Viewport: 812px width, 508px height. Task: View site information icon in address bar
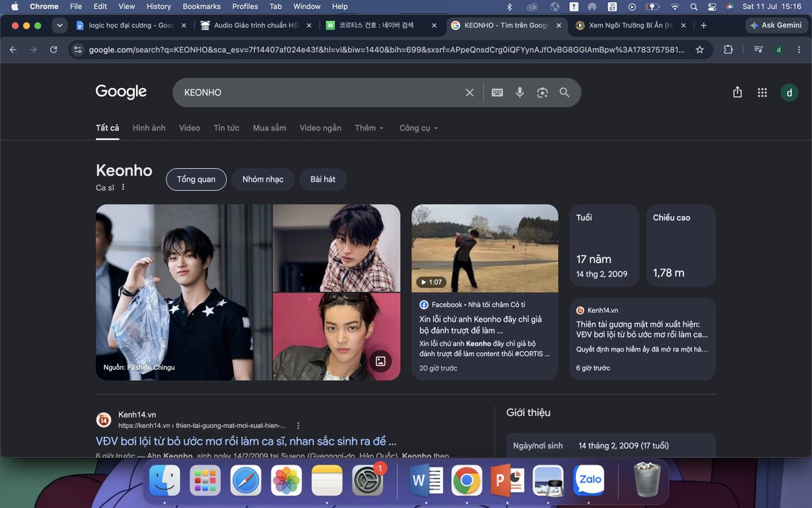click(78, 49)
